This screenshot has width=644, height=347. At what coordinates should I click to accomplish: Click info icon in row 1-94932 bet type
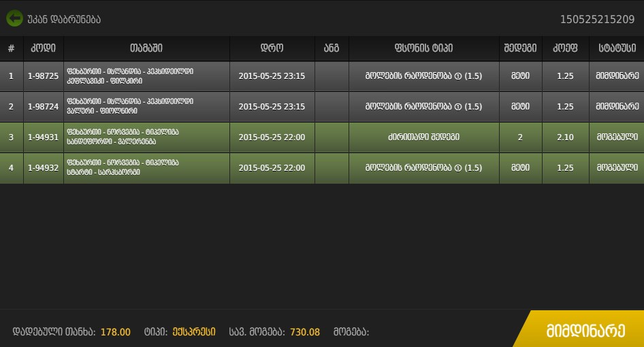click(458, 168)
